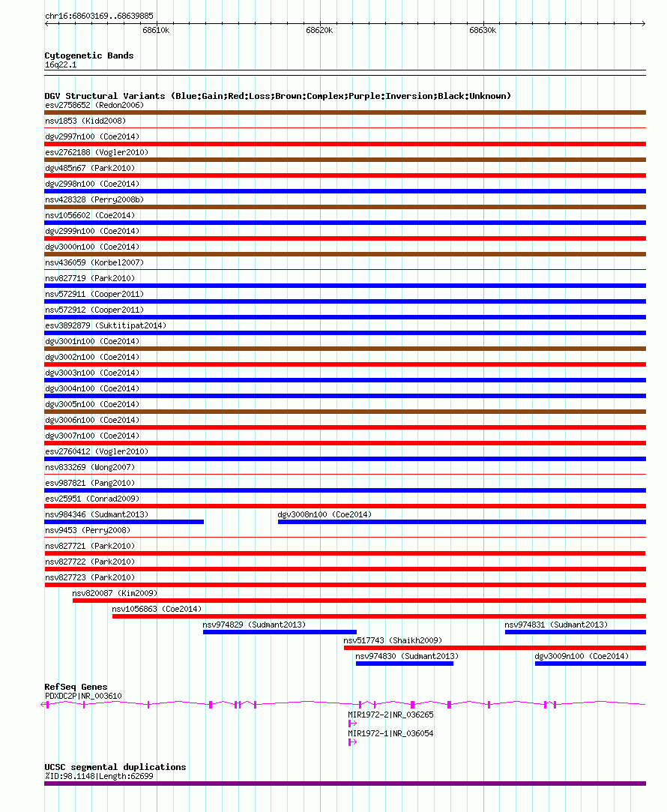Image resolution: width=667 pixels, height=812 pixels.
Task: Click the dgv3004n100 (Coe2014) variant label
Action: point(92,388)
